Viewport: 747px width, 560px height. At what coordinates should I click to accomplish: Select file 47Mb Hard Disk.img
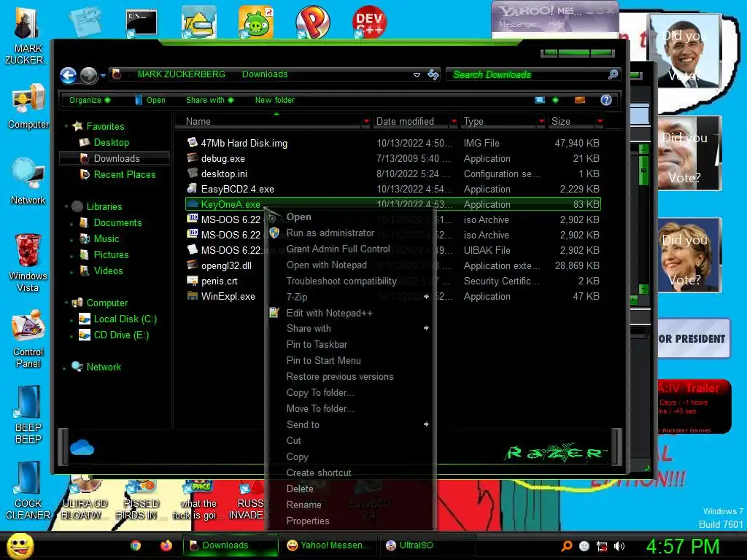[x=244, y=144]
